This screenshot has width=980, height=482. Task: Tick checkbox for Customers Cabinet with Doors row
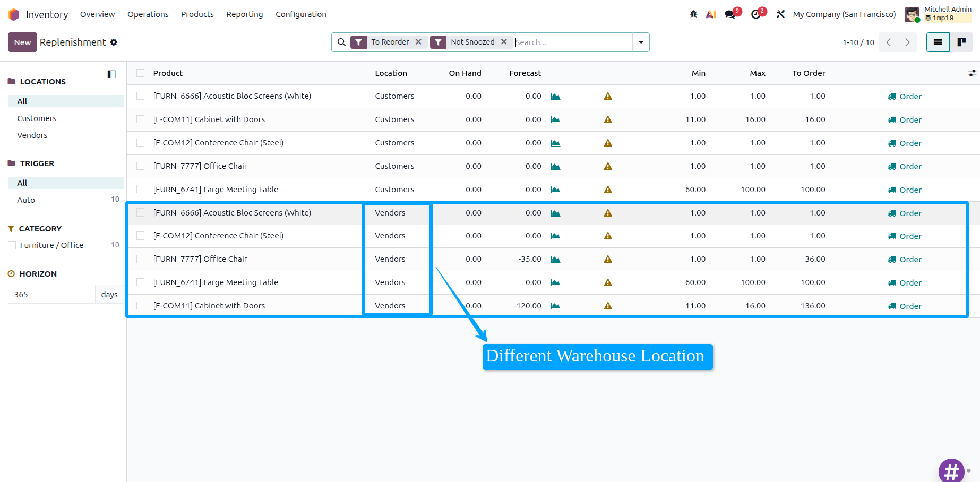click(140, 119)
